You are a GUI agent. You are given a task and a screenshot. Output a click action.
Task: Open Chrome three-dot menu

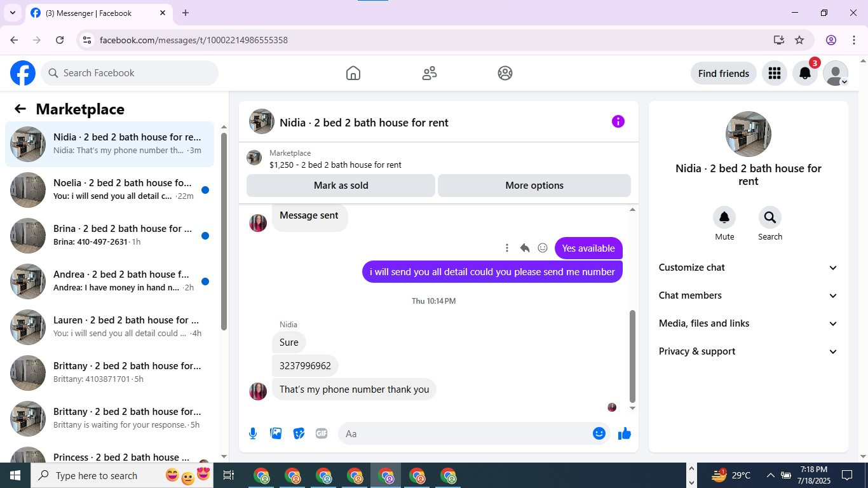pyautogui.click(x=854, y=40)
